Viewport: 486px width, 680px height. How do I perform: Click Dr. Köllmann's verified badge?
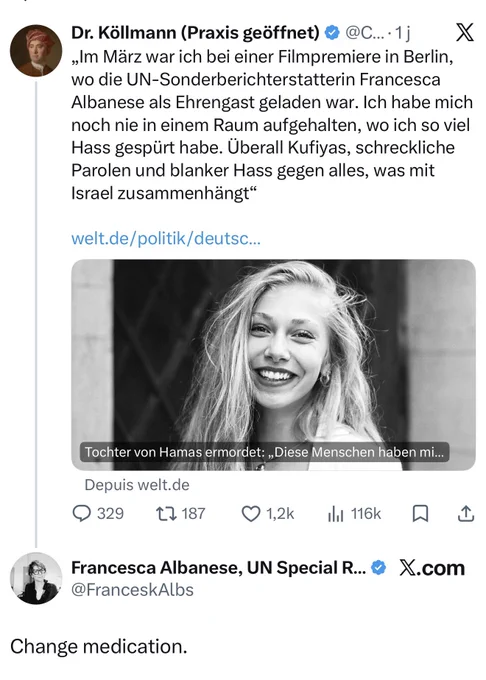(x=332, y=33)
